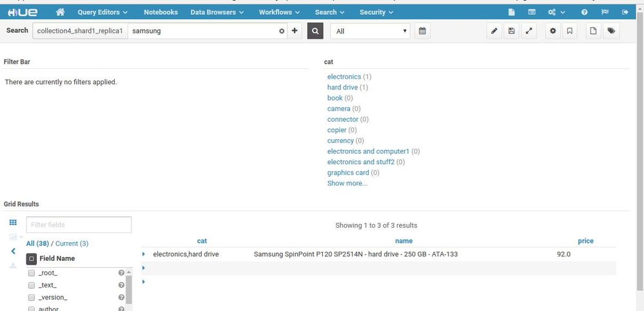Check the author field checkbox

32,308
